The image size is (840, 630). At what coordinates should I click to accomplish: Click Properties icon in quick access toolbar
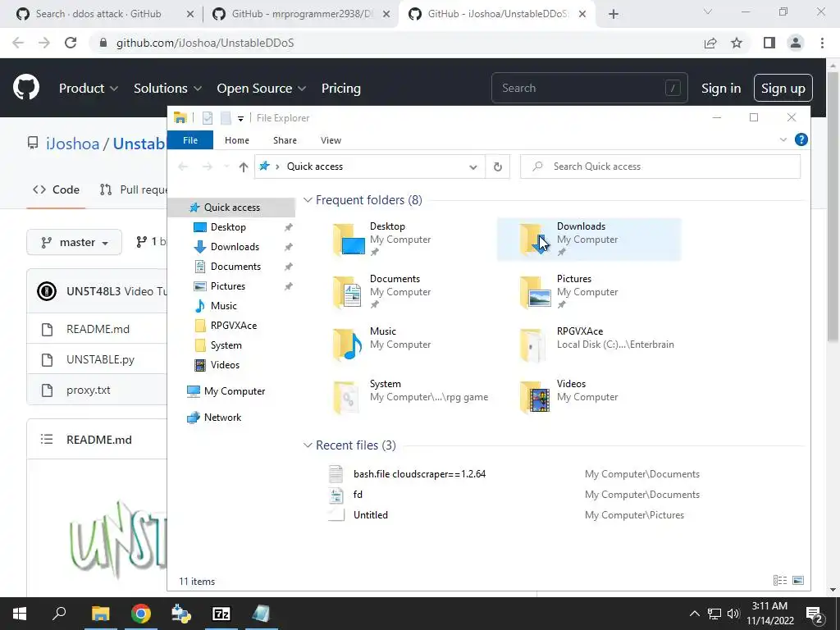208,118
